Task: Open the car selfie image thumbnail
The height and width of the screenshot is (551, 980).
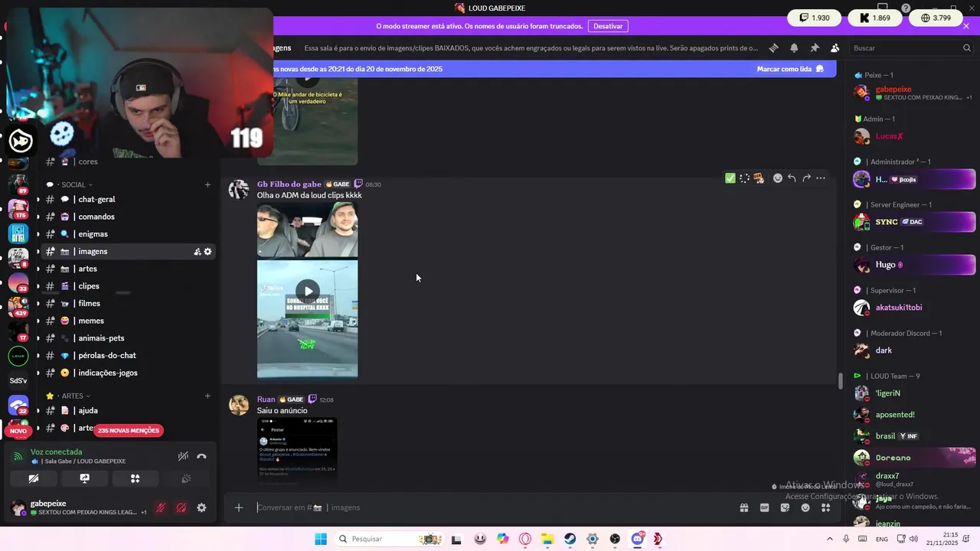Action: (x=307, y=230)
